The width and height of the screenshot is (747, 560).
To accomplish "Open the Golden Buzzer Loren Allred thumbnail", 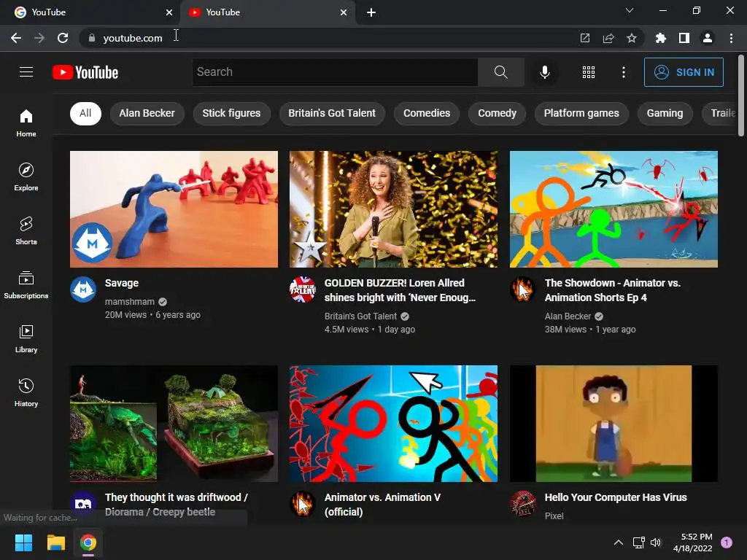I will 393,209.
